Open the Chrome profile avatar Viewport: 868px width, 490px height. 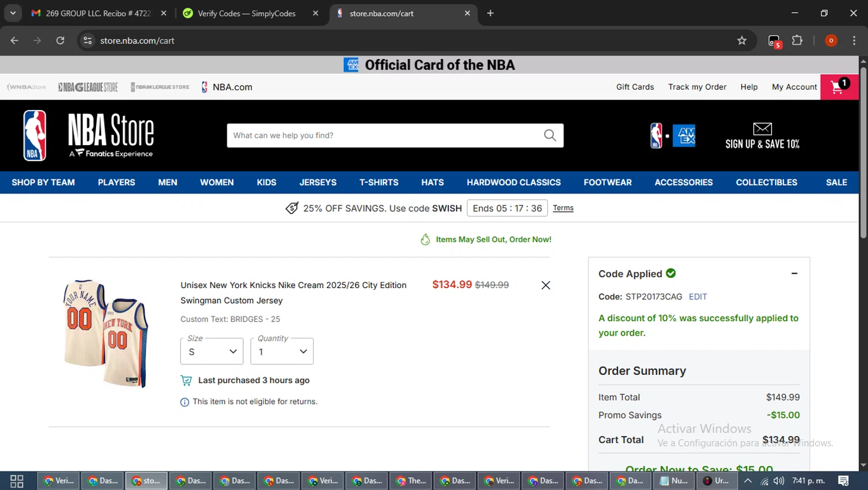pyautogui.click(x=831, y=40)
